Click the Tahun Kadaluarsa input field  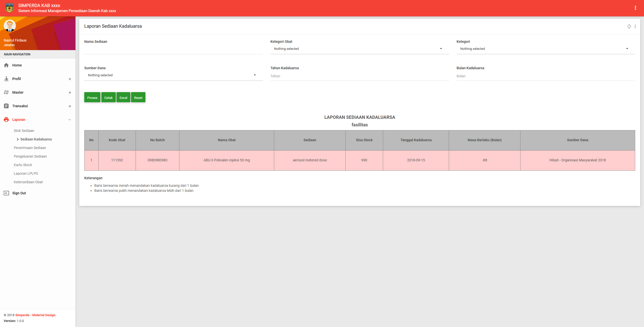pos(359,76)
